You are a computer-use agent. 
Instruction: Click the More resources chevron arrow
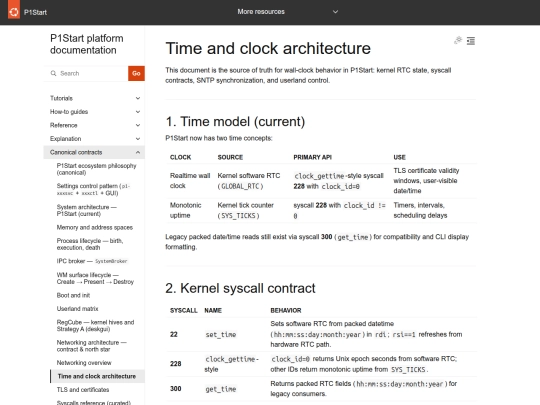(x=335, y=12)
